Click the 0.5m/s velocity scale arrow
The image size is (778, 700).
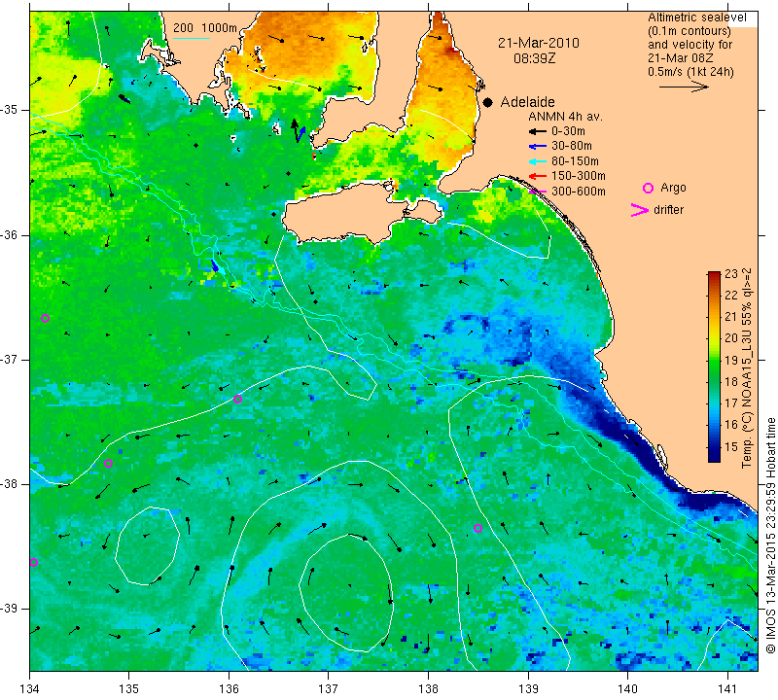pyautogui.click(x=684, y=87)
